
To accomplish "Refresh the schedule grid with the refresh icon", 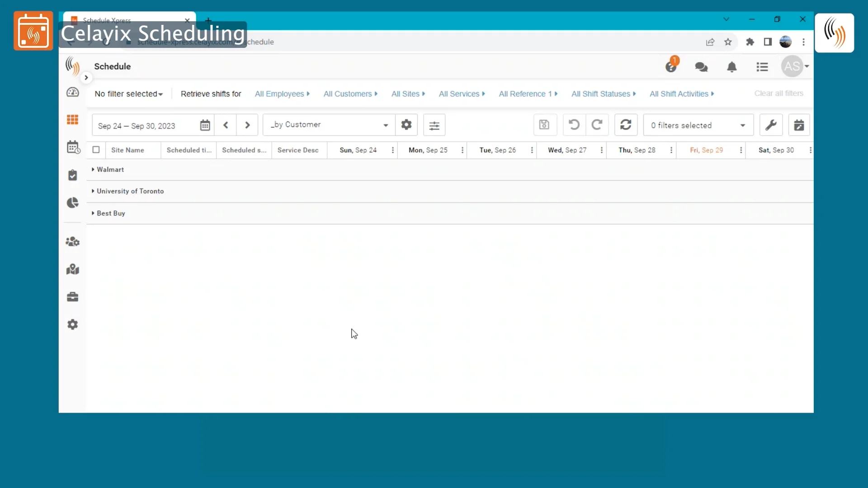I will pos(626,125).
